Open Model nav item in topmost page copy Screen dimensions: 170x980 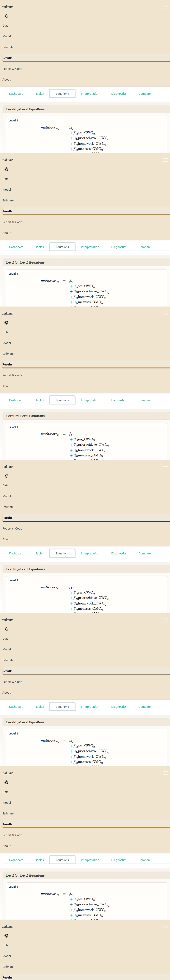point(7,36)
